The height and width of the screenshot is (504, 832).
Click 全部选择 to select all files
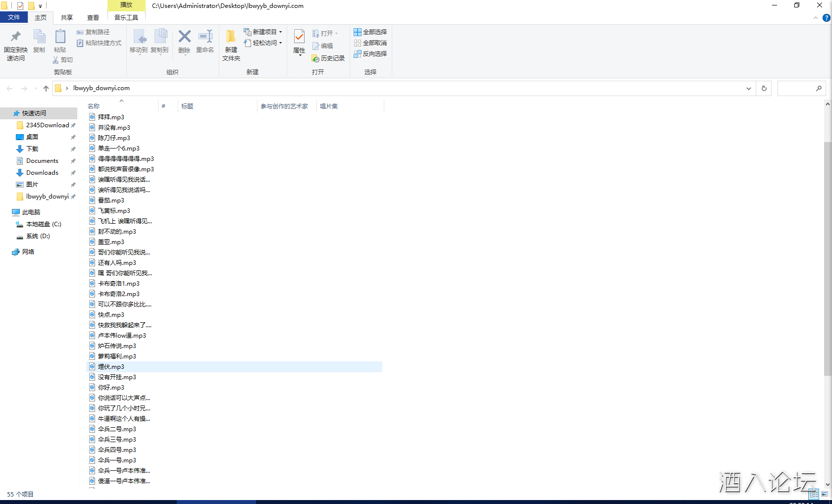tap(370, 32)
